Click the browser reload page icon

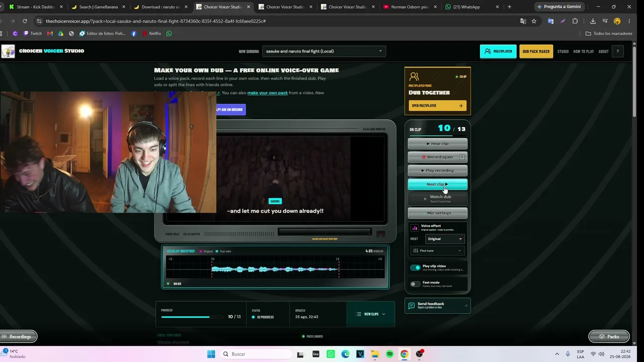(25, 21)
